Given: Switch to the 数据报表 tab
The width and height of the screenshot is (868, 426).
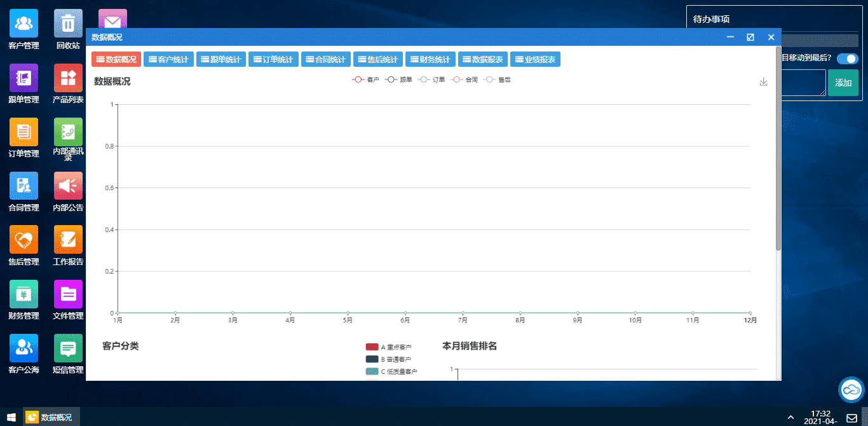Looking at the screenshot, I should tap(483, 59).
